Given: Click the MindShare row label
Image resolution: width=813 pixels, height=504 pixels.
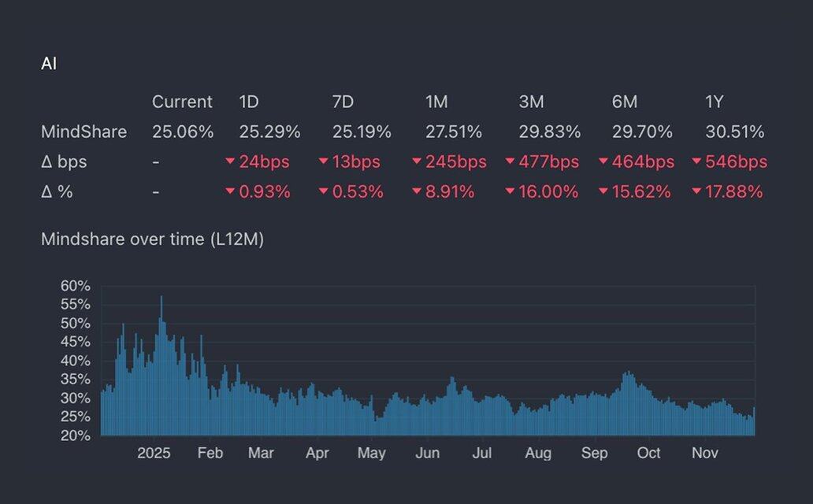Looking at the screenshot, I should coord(84,132).
